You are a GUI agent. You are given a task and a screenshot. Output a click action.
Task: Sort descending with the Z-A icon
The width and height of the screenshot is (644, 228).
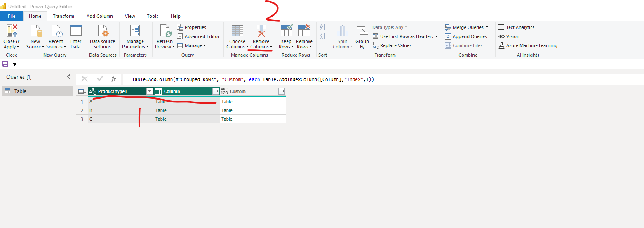(x=323, y=36)
